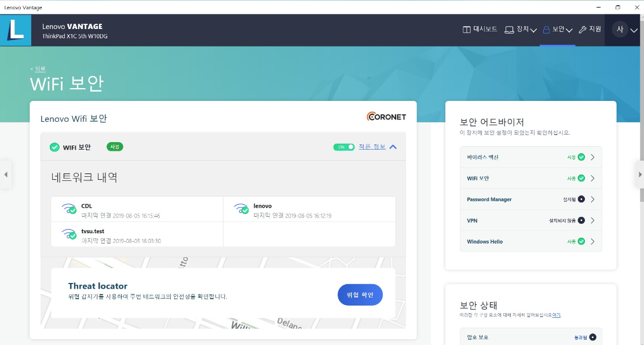This screenshot has height=345, width=644.
Task: Click the Lenovo L logo icon
Action: (x=16, y=30)
